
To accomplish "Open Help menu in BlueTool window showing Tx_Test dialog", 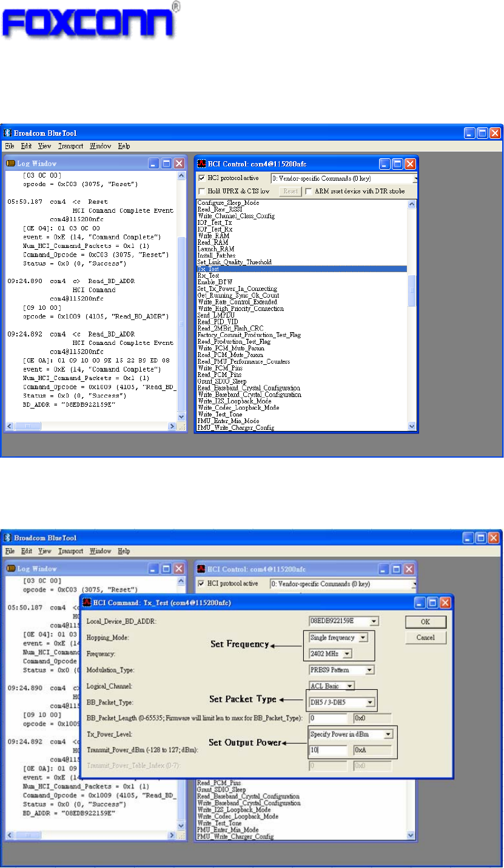I will [x=124, y=552].
